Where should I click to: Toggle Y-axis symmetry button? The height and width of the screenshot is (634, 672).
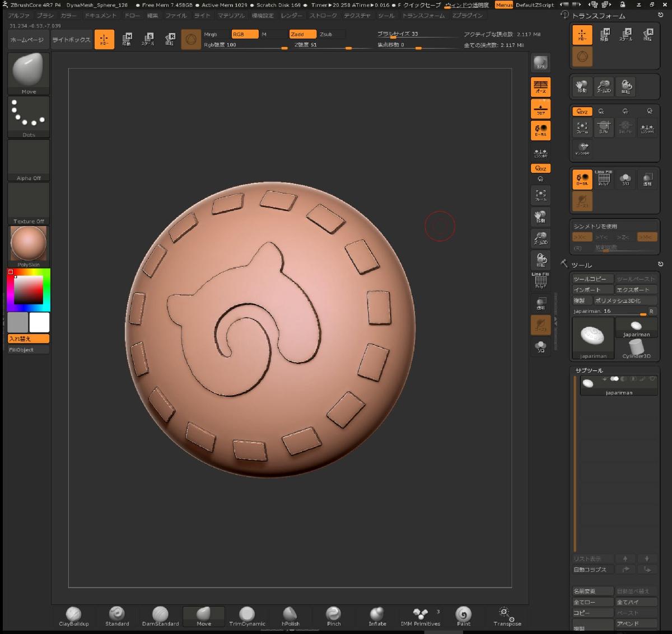click(601, 237)
